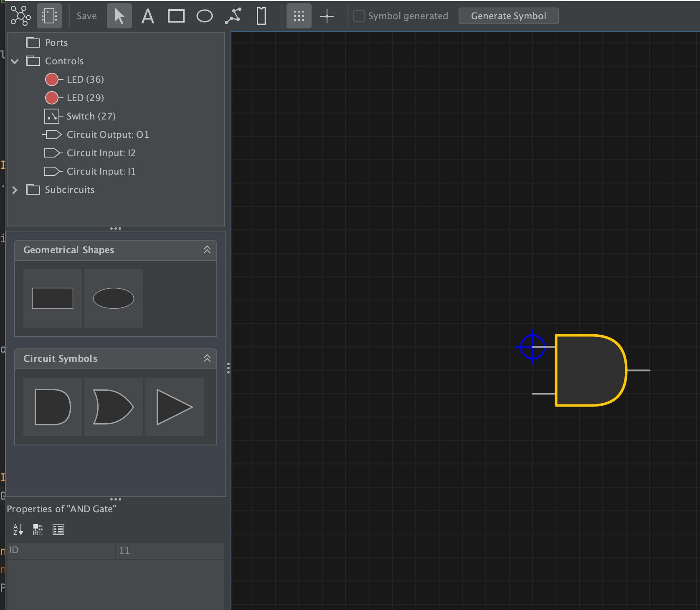This screenshot has width=700, height=610.
Task: Click the blue origin crosshair on canvas
Action: (533, 347)
